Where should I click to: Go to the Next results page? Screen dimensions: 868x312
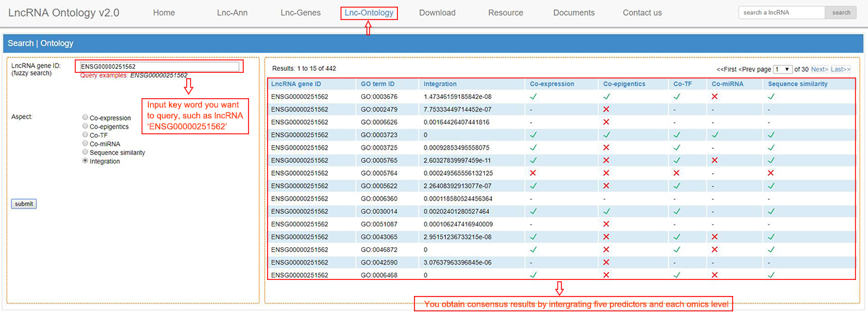[x=819, y=69]
